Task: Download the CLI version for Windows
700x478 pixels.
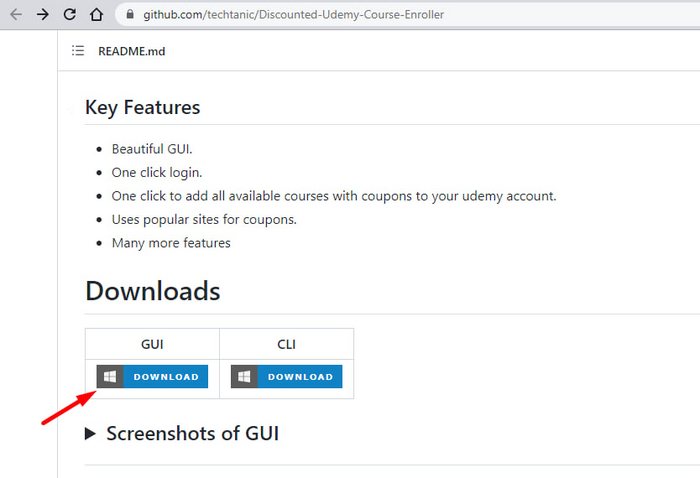Action: click(x=287, y=376)
